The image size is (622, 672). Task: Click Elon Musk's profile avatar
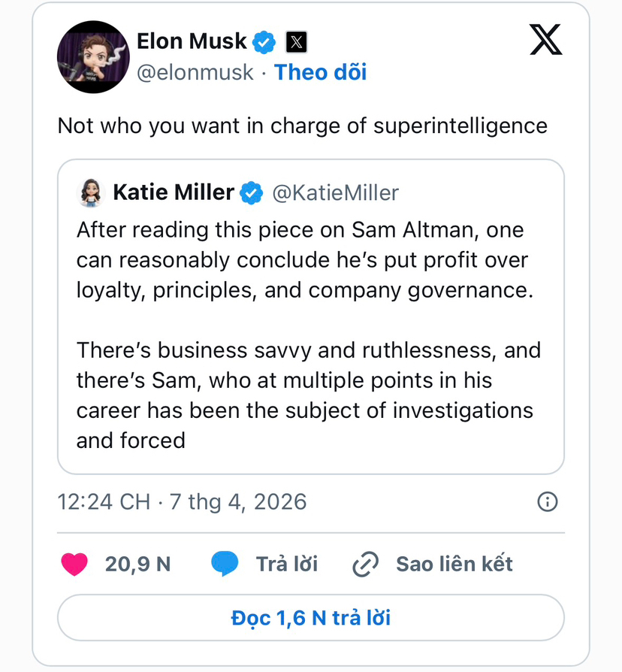(x=94, y=57)
